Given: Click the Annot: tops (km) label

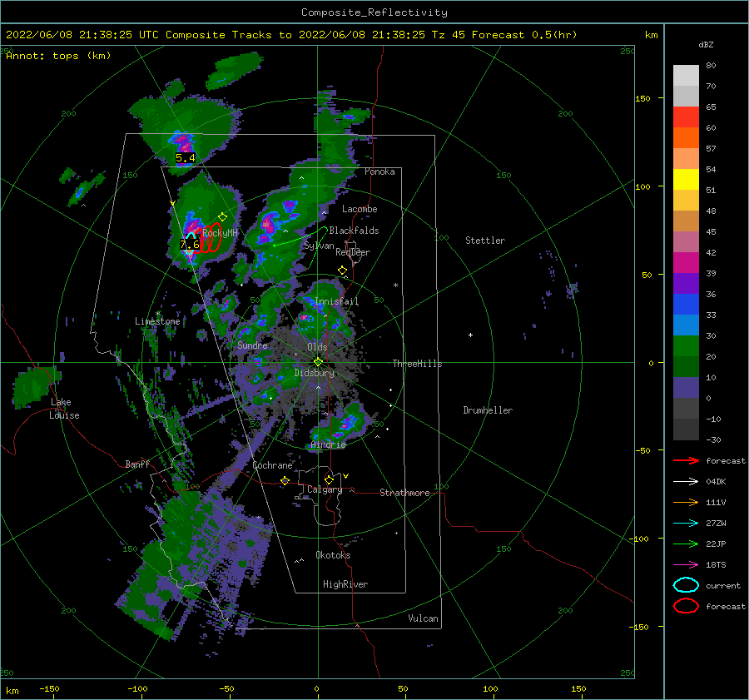Looking at the screenshot, I should (58, 56).
